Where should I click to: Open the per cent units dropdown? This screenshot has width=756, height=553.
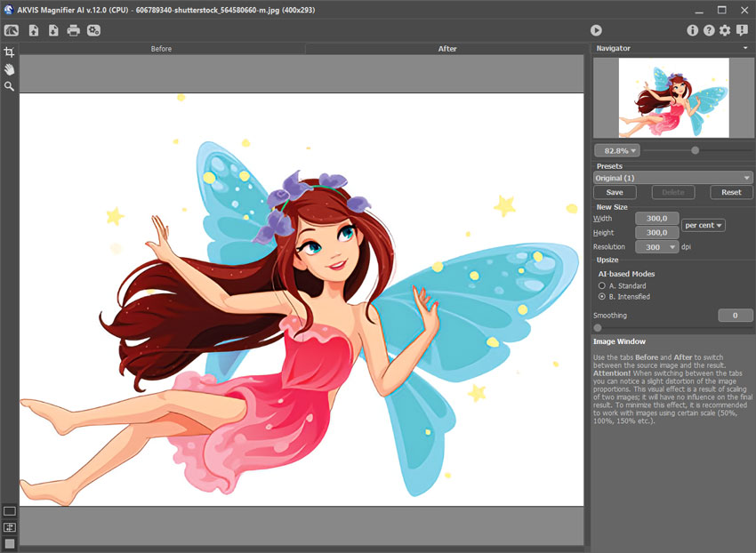pyautogui.click(x=704, y=225)
